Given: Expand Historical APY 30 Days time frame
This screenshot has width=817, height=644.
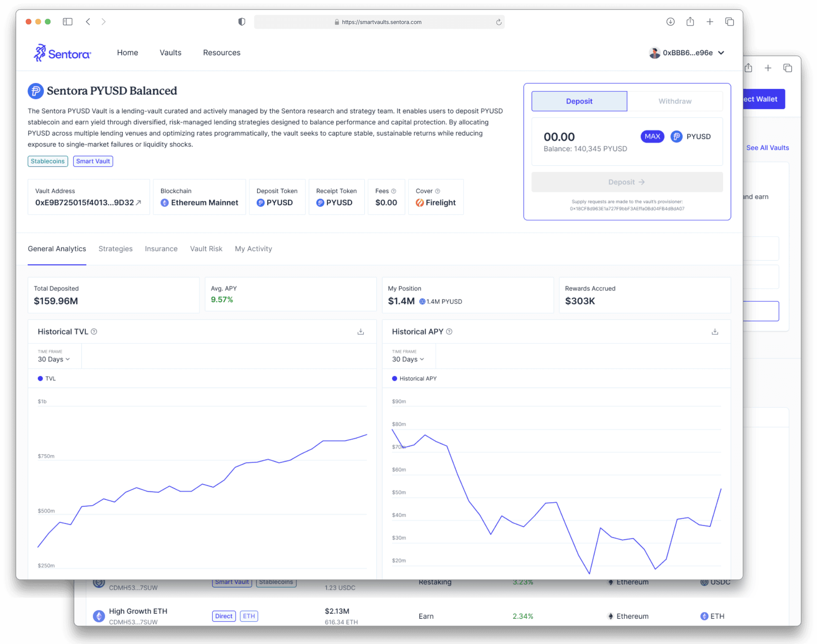Looking at the screenshot, I should (x=408, y=359).
